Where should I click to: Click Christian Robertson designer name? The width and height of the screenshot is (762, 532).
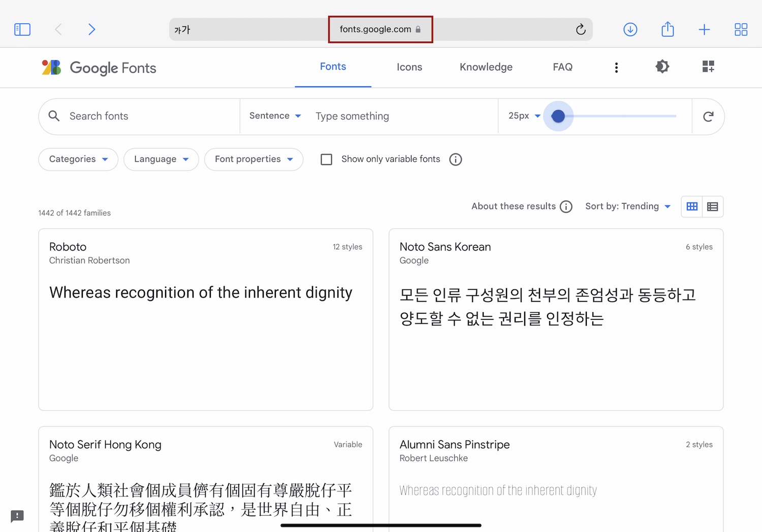coord(89,260)
